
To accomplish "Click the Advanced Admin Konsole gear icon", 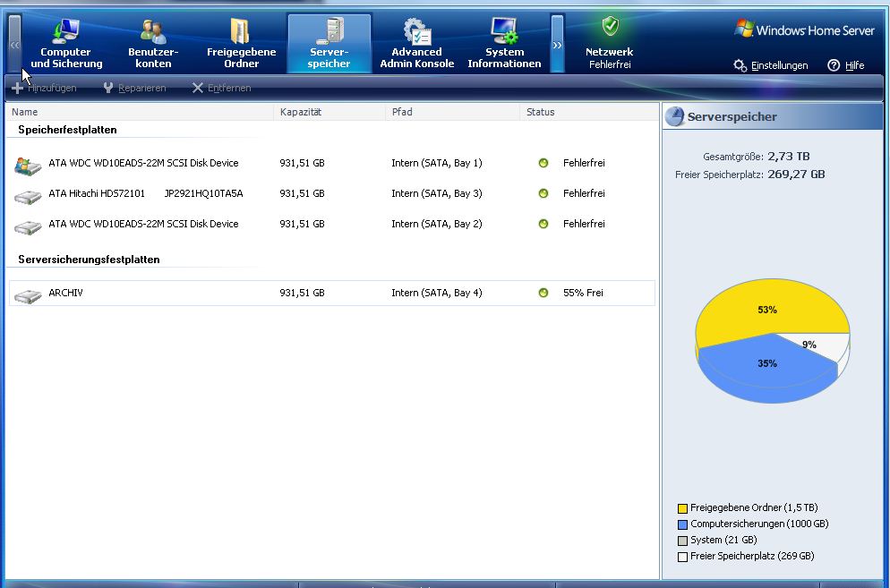I will click(x=417, y=31).
